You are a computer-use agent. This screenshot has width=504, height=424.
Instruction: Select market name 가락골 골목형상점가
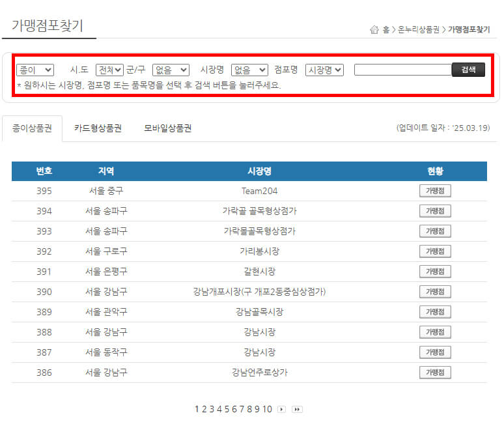tap(259, 211)
